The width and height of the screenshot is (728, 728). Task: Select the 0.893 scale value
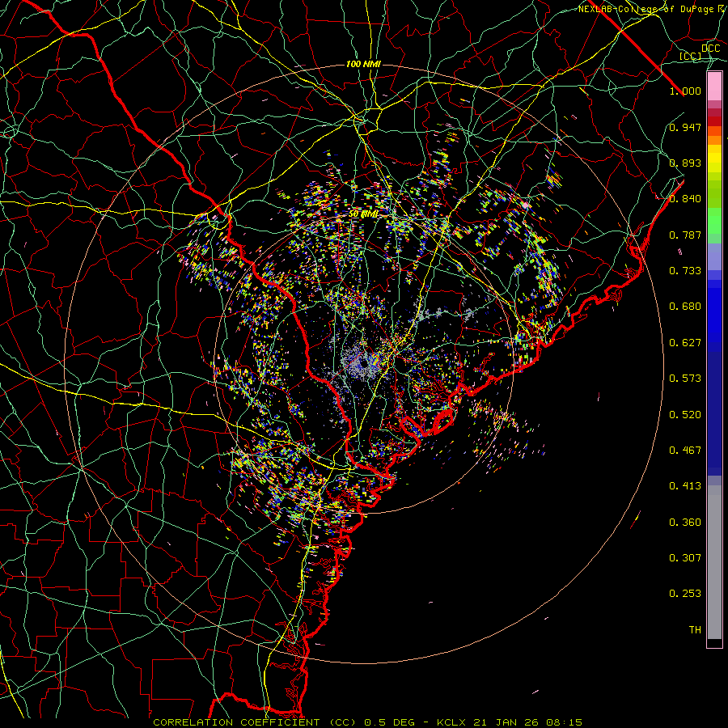[685, 163]
